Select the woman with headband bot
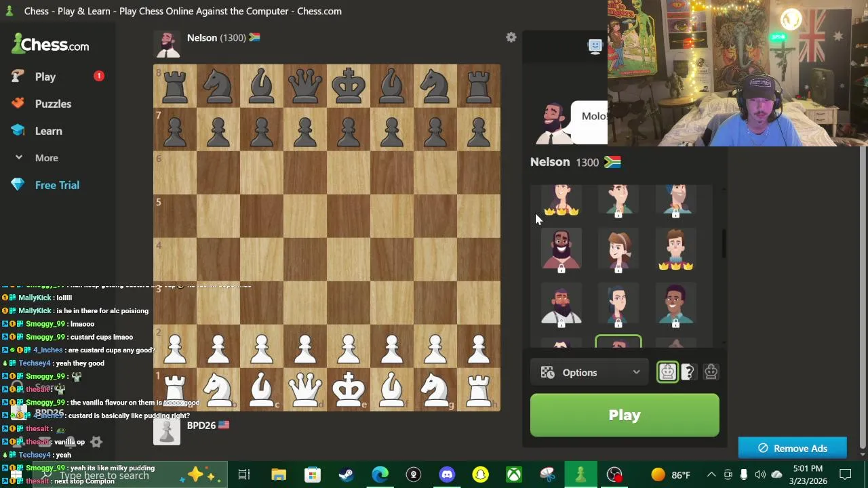This screenshot has width=868, height=488. click(x=618, y=250)
